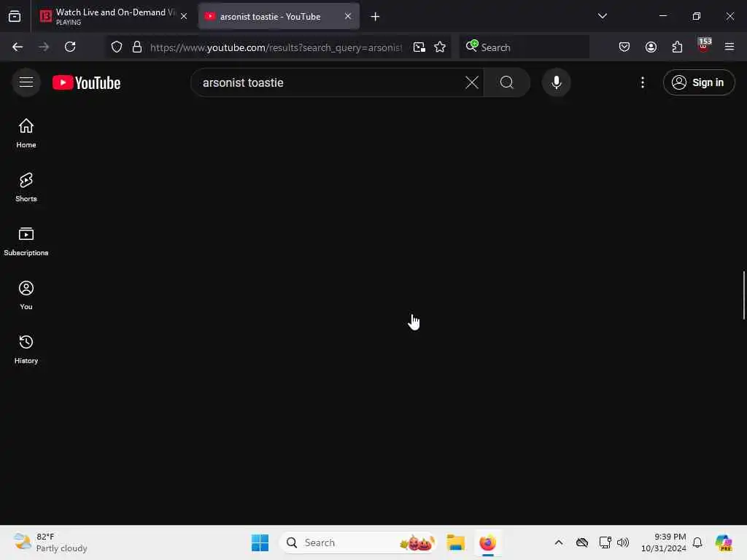747x560 pixels.
Task: Expand the list all tabs dropdown
Action: tap(602, 16)
